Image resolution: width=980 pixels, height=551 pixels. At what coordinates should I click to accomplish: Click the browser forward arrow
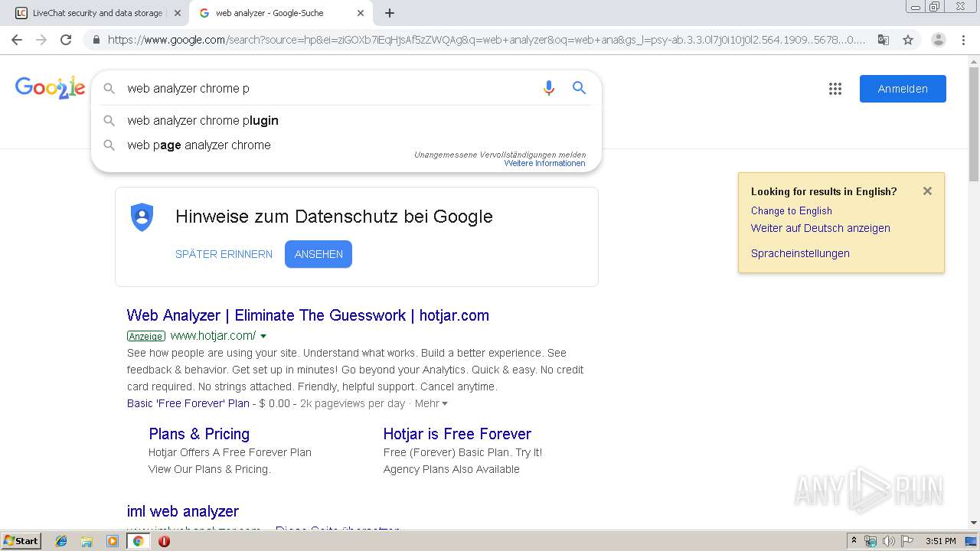(41, 40)
